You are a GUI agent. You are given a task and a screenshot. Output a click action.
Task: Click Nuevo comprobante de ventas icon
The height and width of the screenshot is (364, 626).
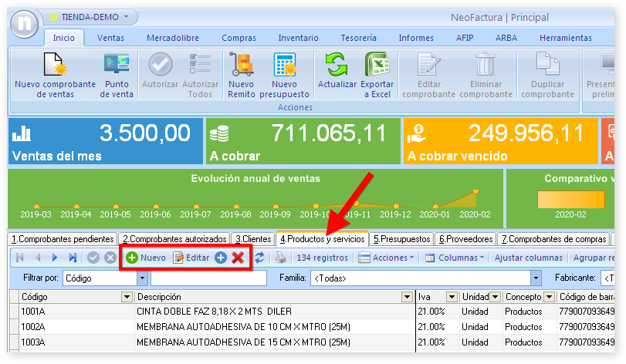[55, 65]
